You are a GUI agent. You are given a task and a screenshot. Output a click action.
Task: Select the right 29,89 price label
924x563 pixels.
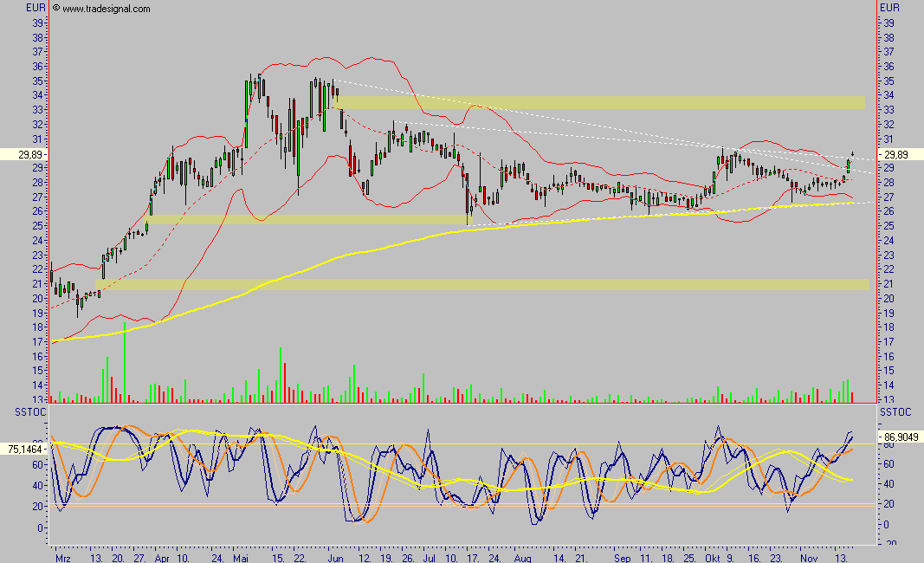click(897, 153)
